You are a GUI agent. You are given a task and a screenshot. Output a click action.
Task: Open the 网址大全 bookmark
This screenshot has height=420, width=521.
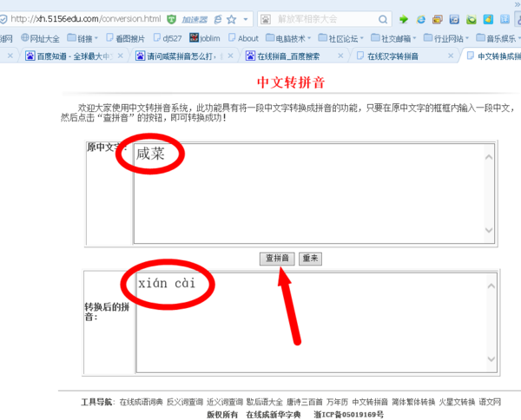[40, 38]
